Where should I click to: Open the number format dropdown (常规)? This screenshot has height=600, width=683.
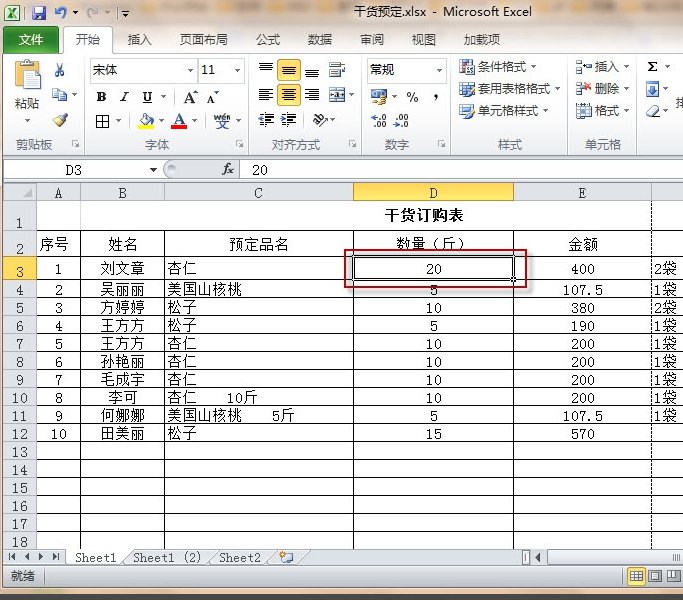(x=439, y=70)
